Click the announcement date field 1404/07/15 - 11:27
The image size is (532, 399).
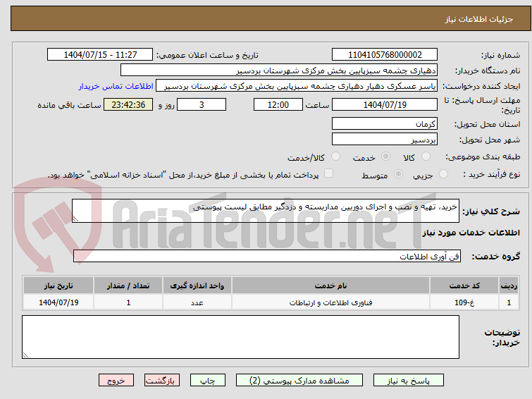100,54
